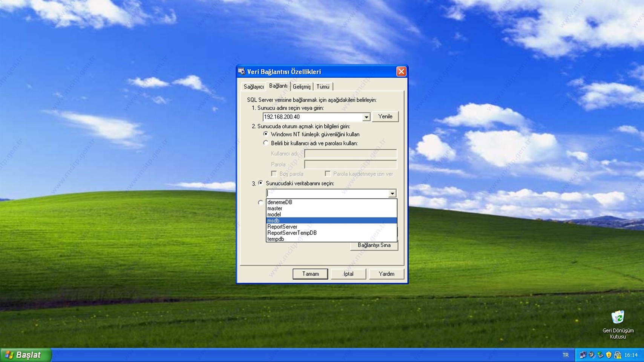Confirm with the Tamam button
The image size is (644, 362).
(310, 274)
